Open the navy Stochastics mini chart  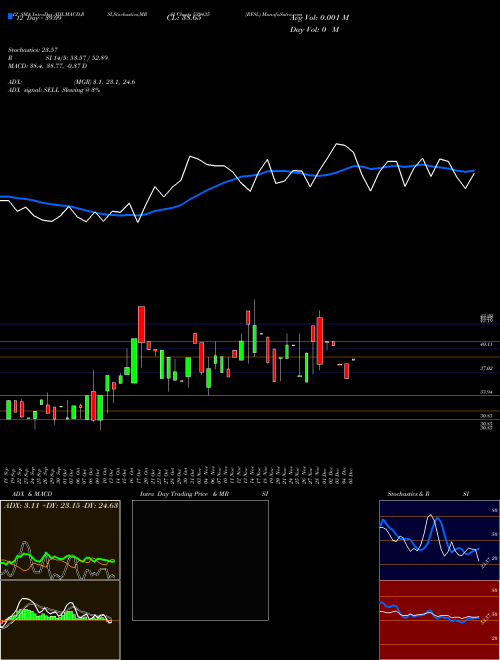pos(439,540)
